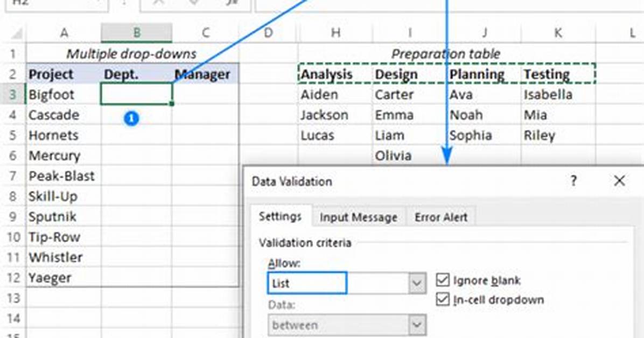
Task: Click the Mercury cell
Action: pyautogui.click(x=64, y=155)
